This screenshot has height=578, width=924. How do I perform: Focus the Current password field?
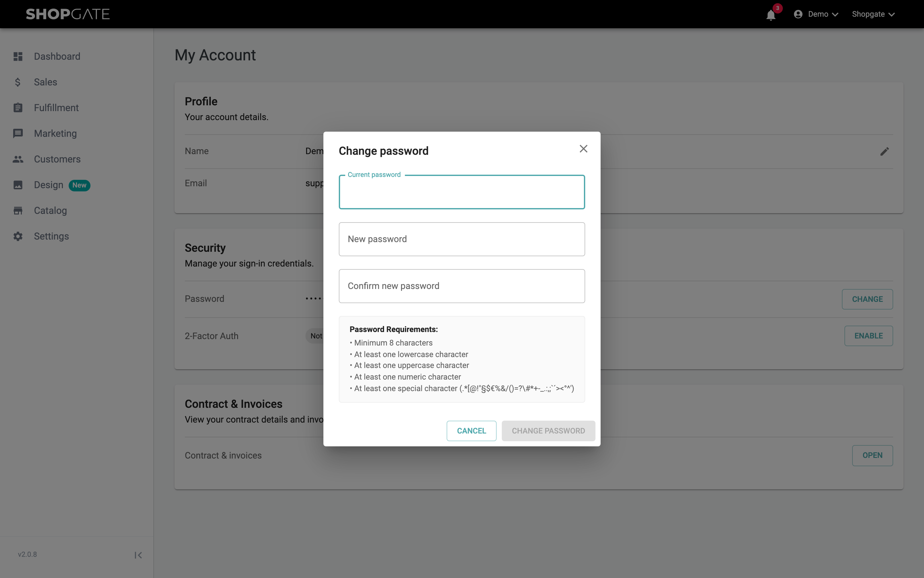point(462,192)
